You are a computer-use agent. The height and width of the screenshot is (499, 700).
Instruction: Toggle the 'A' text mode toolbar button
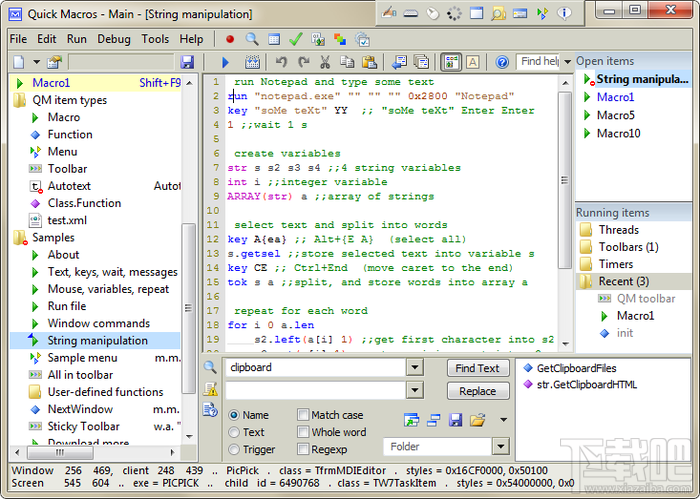pyautogui.click(x=473, y=62)
